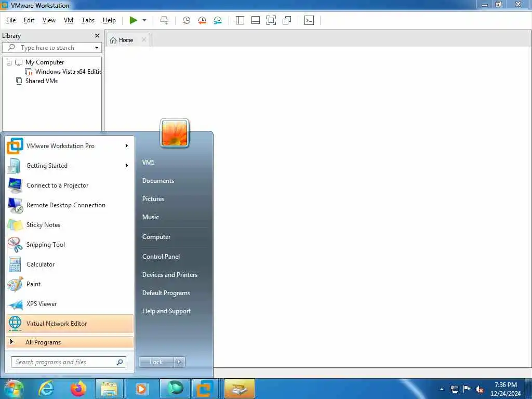
Task: Switch to Unity mode icon
Action: click(x=287, y=20)
